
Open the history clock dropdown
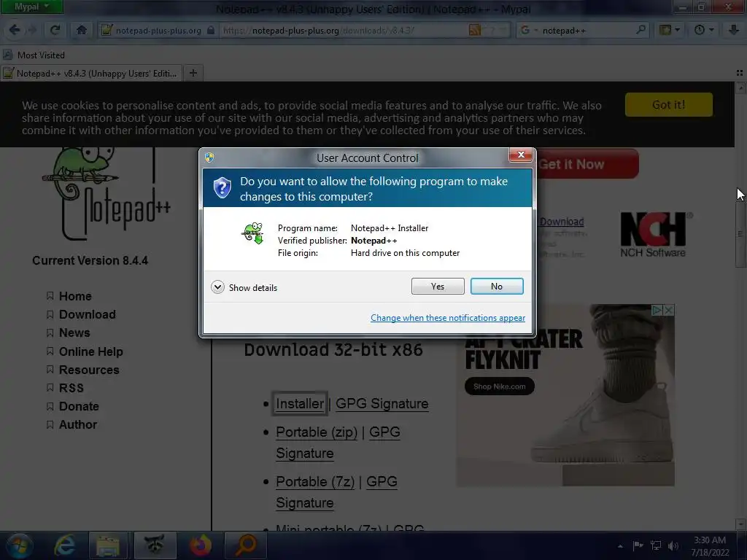[x=704, y=30]
